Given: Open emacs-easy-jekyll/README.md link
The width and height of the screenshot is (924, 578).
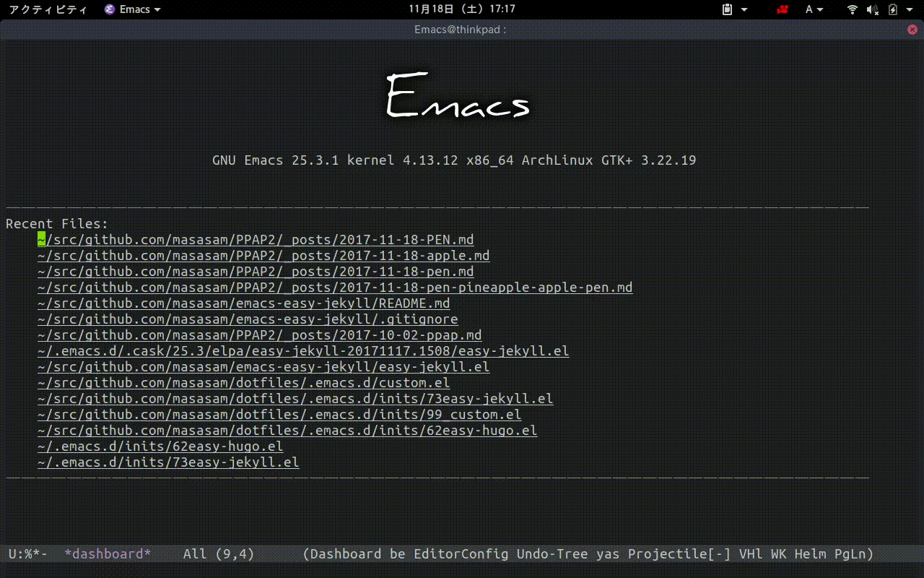Looking at the screenshot, I should click(x=244, y=303).
